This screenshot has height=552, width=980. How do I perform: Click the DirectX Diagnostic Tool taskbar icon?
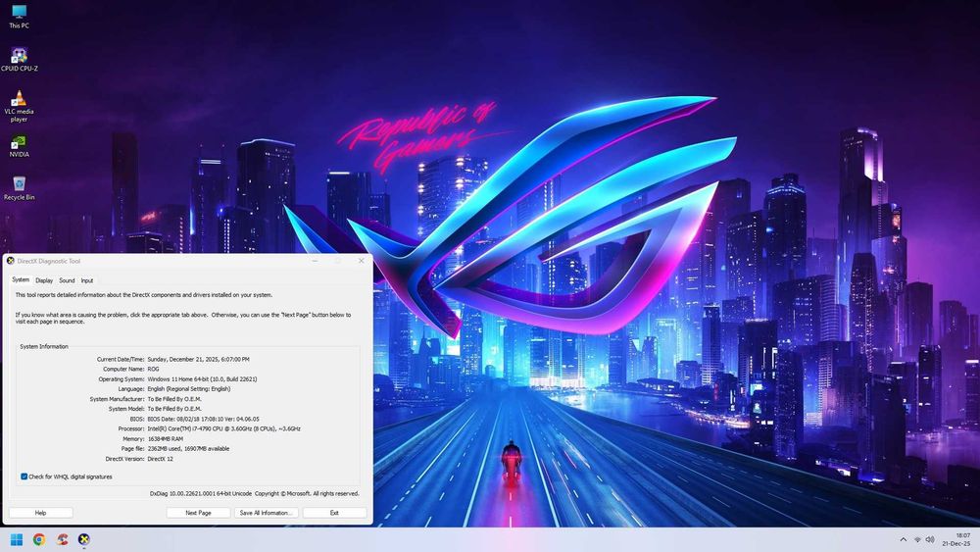coord(83,539)
